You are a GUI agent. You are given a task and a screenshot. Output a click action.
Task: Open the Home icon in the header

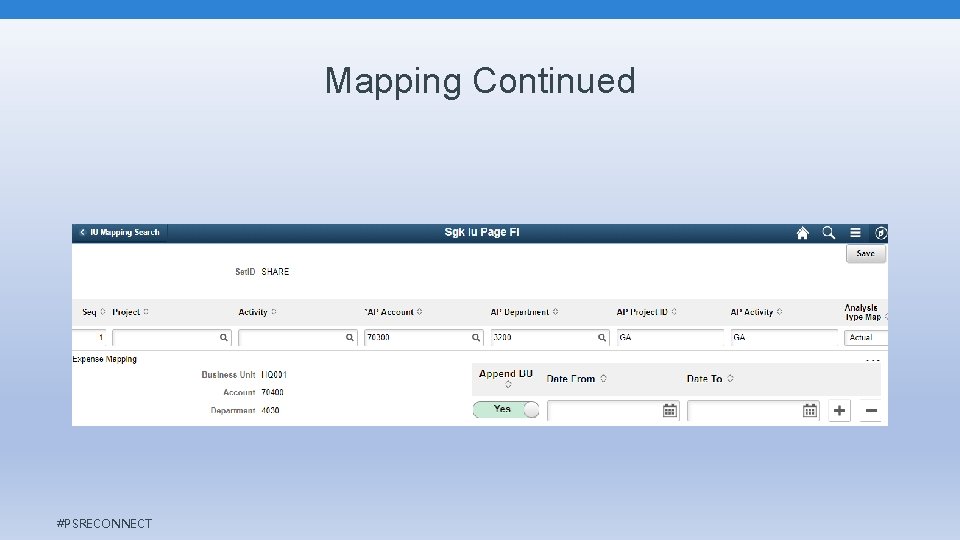[802, 233]
